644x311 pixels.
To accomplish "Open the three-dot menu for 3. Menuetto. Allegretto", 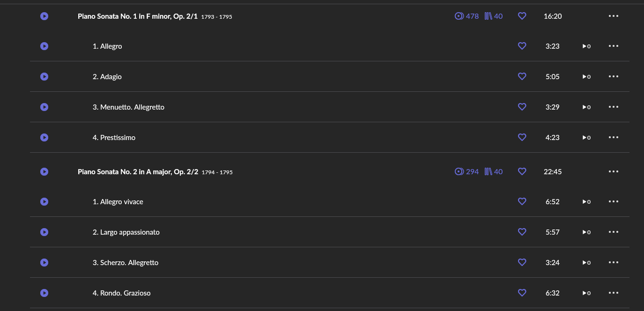I will tap(614, 107).
